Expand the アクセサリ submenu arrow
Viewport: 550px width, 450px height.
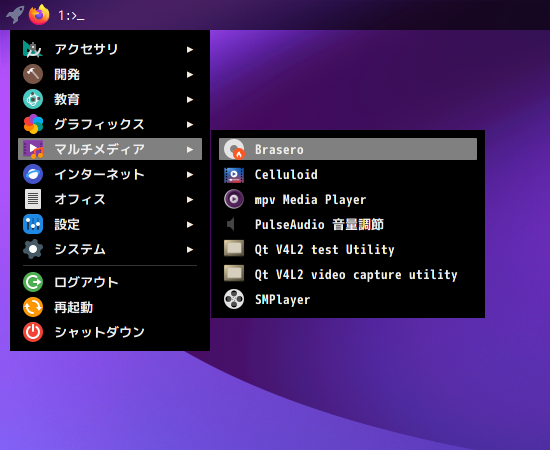point(190,49)
